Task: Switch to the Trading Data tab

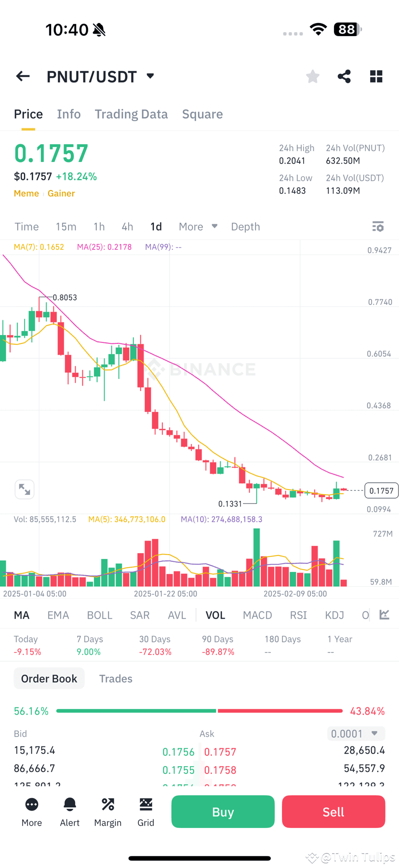Action: [131, 114]
